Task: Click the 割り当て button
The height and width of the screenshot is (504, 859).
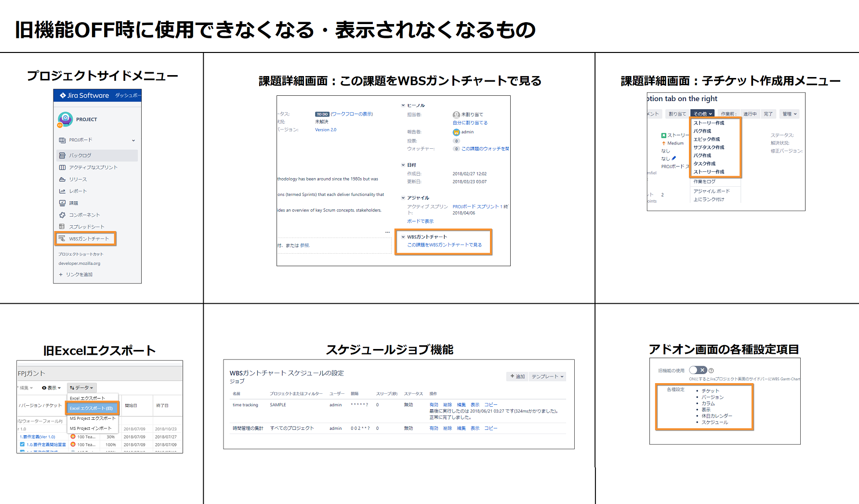Action: point(677,114)
